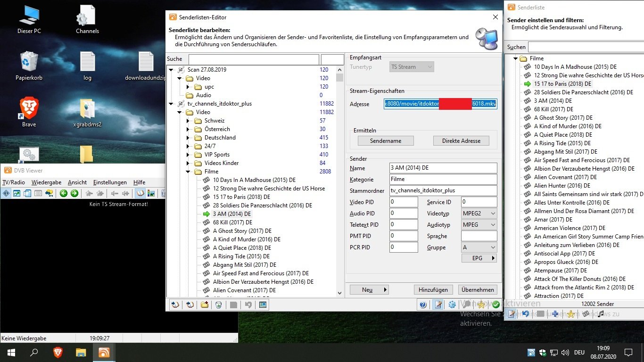Collapse the Filme folder in editor tree
The image size is (644, 362).
(x=188, y=172)
